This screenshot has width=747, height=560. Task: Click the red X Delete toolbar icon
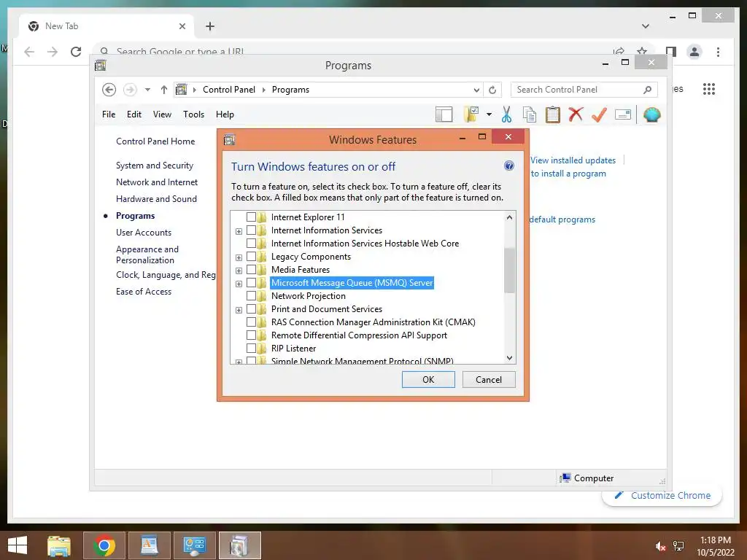click(x=576, y=114)
